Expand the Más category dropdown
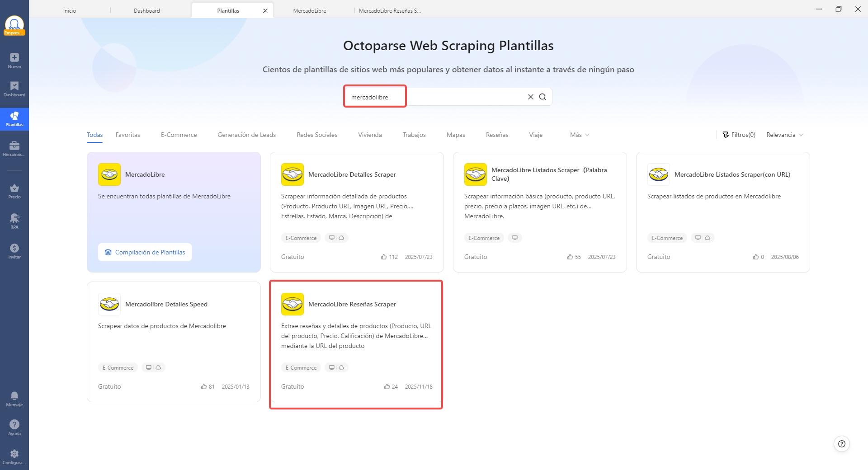This screenshot has height=470, width=868. coord(580,135)
